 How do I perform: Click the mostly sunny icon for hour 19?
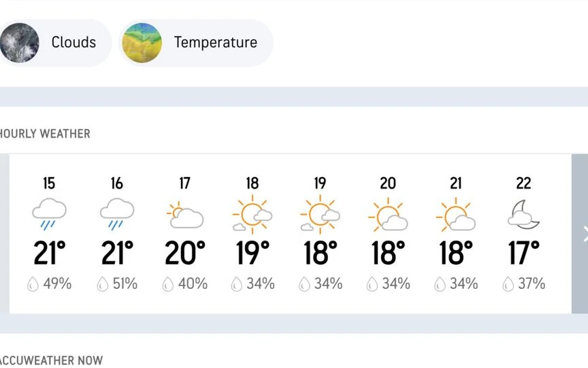pos(320,215)
